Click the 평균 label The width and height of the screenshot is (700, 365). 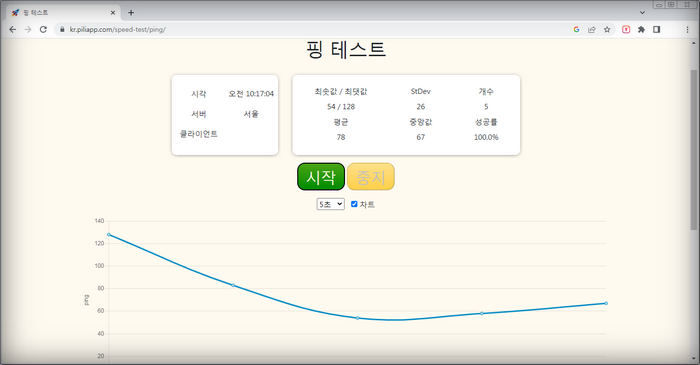341,122
